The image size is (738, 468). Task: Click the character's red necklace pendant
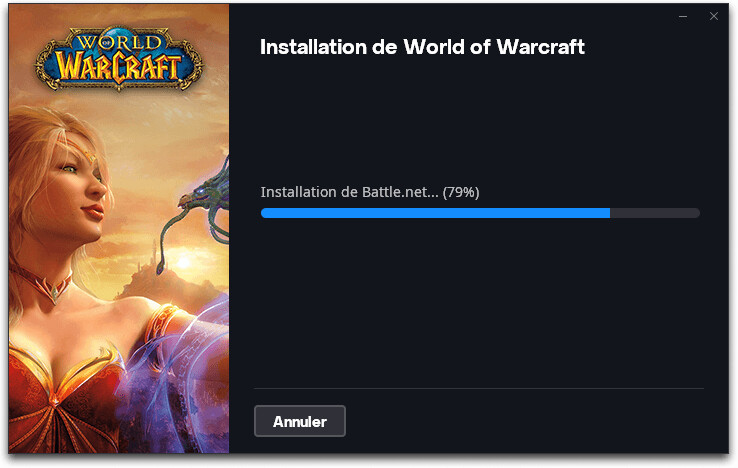pos(55,291)
